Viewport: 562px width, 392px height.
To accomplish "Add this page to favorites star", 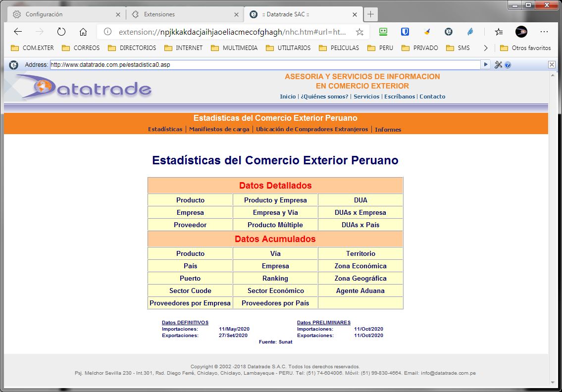I will pyautogui.click(x=359, y=32).
